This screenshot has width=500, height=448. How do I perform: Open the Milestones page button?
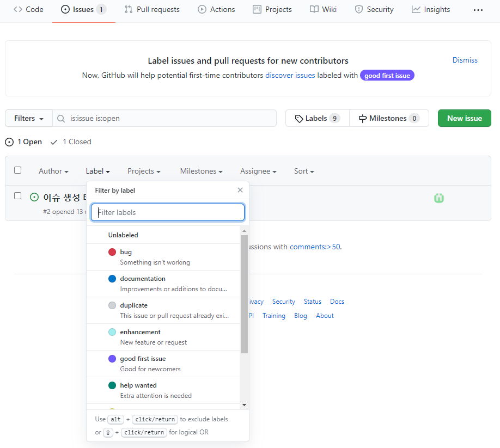[x=389, y=118]
